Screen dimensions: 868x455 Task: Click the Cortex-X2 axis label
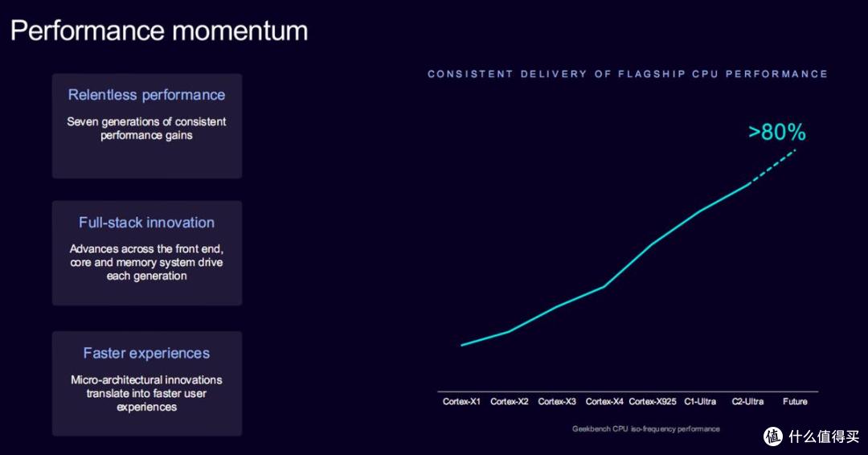(x=510, y=401)
